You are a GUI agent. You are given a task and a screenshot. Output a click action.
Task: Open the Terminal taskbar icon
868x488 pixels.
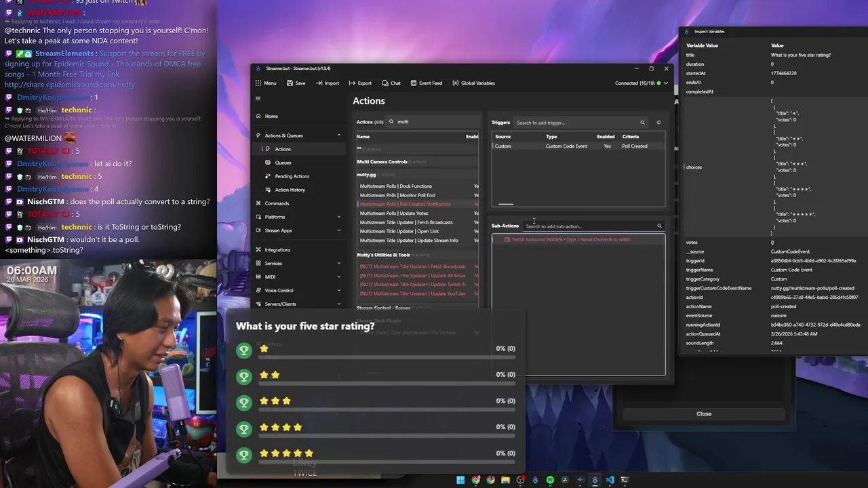tap(625, 480)
